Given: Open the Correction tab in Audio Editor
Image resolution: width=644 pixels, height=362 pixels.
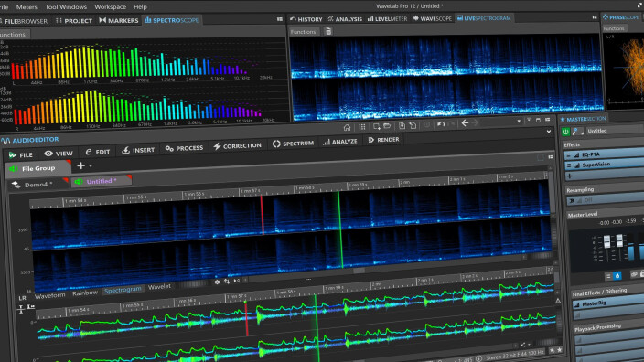Looking at the screenshot, I should (x=238, y=145).
